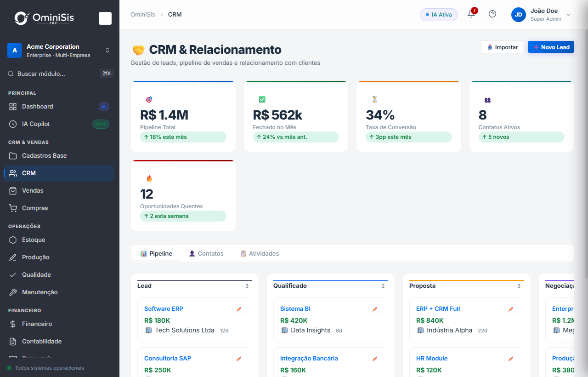Click the Pipeline Total R$ 1.4M value
The image size is (588, 377).
(164, 115)
